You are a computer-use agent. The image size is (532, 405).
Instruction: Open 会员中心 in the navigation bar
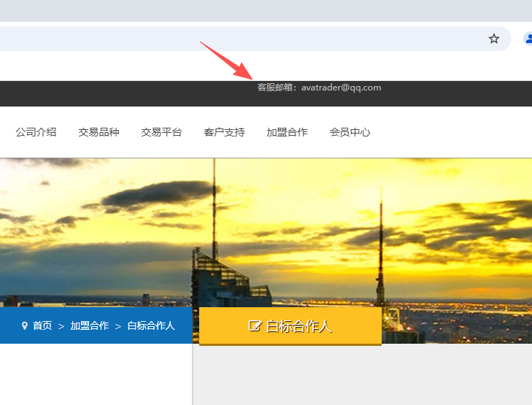pos(350,132)
